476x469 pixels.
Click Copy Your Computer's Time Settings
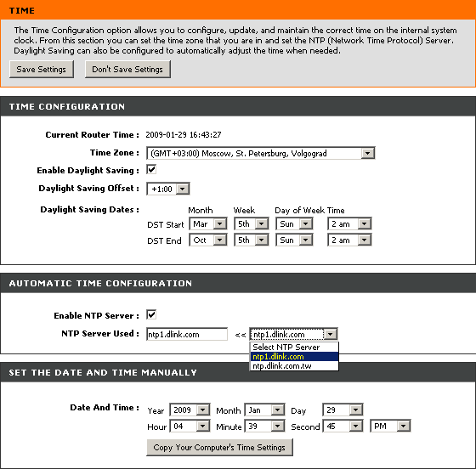click(219, 447)
